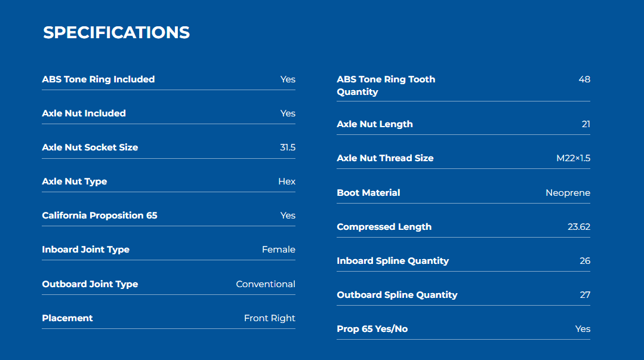
Task: Click the SPECIFICATIONS heading
Action: point(116,32)
